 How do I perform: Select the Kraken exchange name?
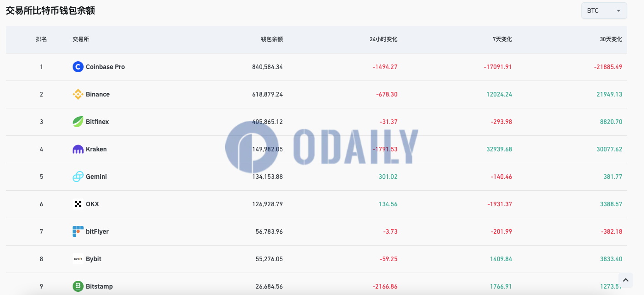tap(96, 149)
